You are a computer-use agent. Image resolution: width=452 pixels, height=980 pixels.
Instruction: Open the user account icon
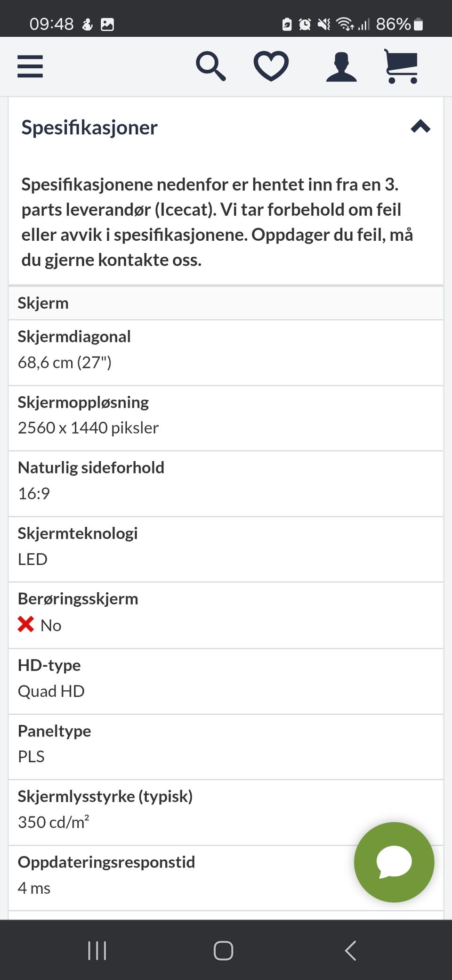point(341,67)
